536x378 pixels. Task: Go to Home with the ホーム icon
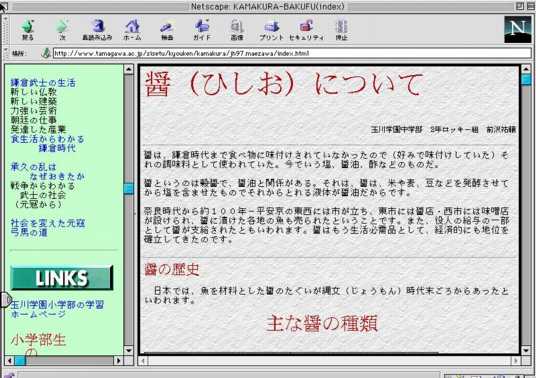(x=132, y=30)
